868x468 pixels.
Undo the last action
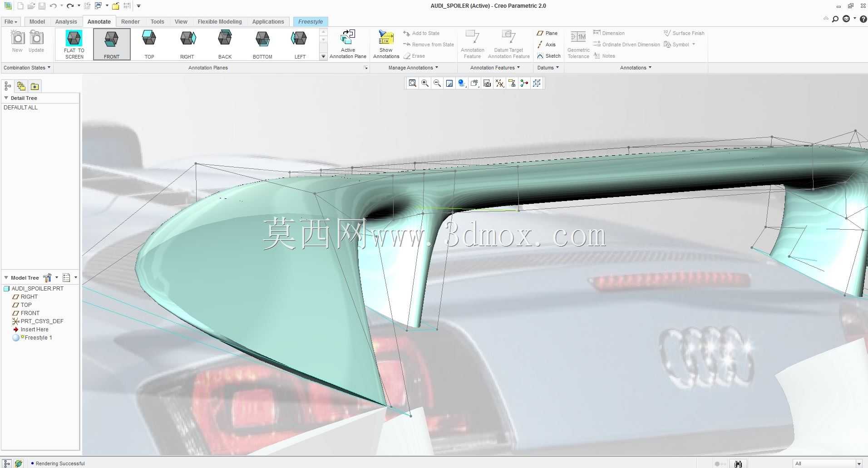pos(53,6)
